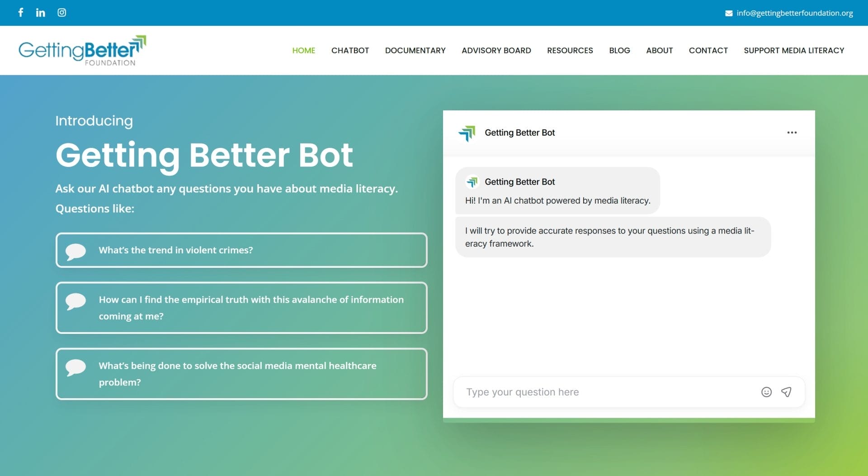The height and width of the screenshot is (476, 868).
Task: Select the violent crimes trend question
Action: click(x=241, y=250)
